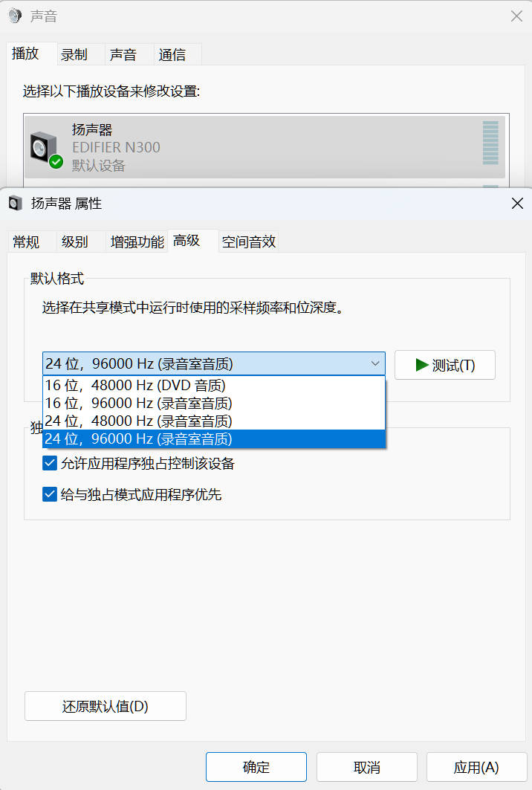Click the volume level meter of 扬声器
The height and width of the screenshot is (790, 532).
point(490,143)
